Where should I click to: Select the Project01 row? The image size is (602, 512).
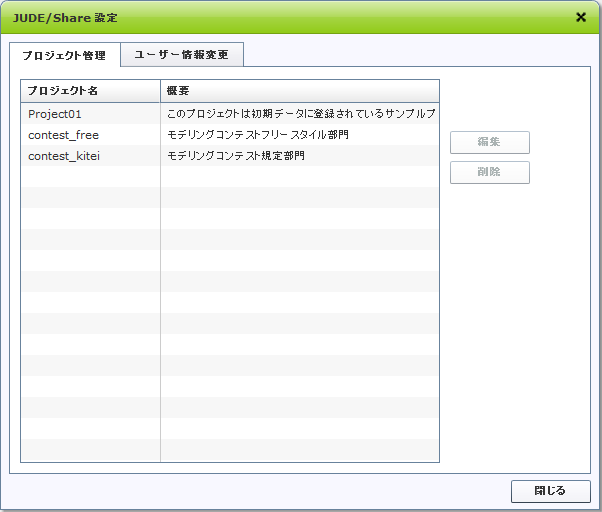click(230, 114)
